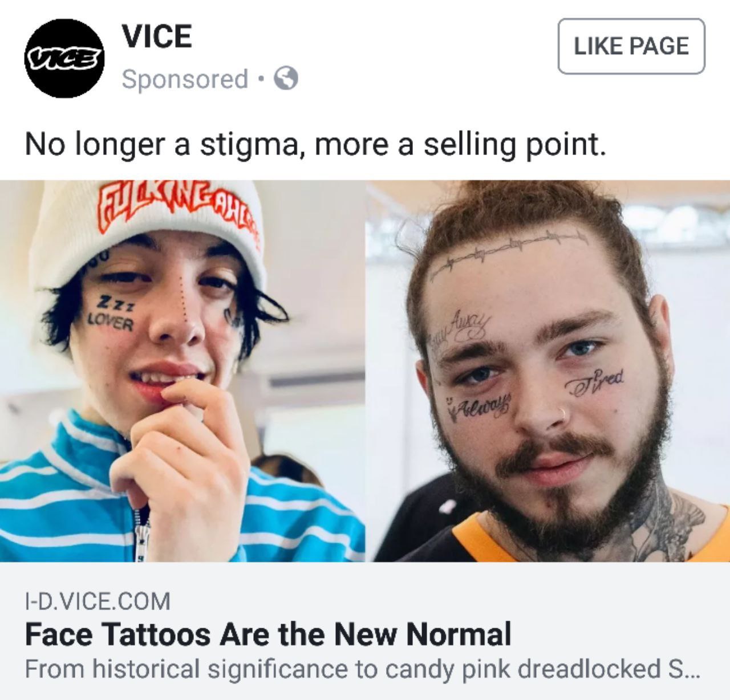Click the gray link preview card footer
The height and width of the screenshot is (700, 730).
[365, 631]
